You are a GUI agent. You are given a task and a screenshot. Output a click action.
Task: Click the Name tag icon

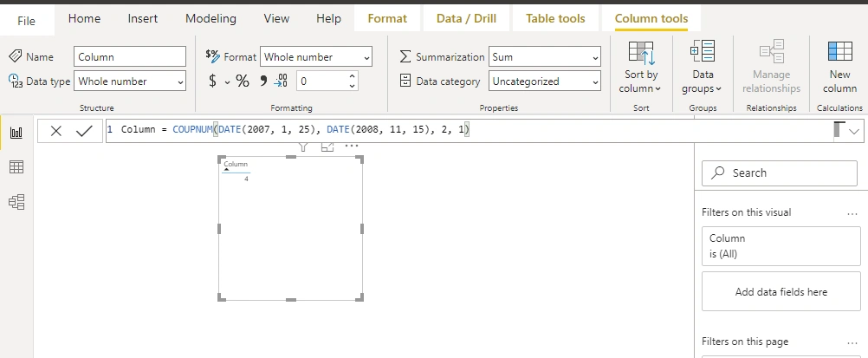pyautogui.click(x=15, y=56)
